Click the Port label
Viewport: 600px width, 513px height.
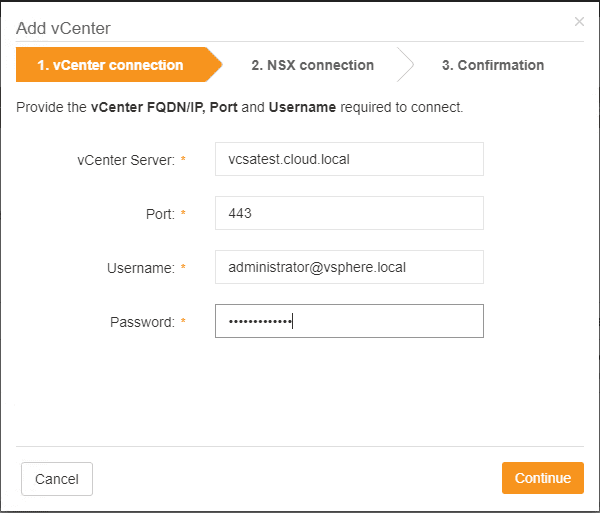click(x=160, y=214)
